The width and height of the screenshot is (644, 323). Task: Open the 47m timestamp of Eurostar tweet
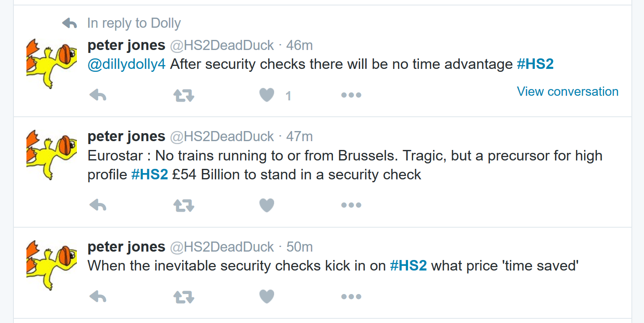pyautogui.click(x=299, y=137)
